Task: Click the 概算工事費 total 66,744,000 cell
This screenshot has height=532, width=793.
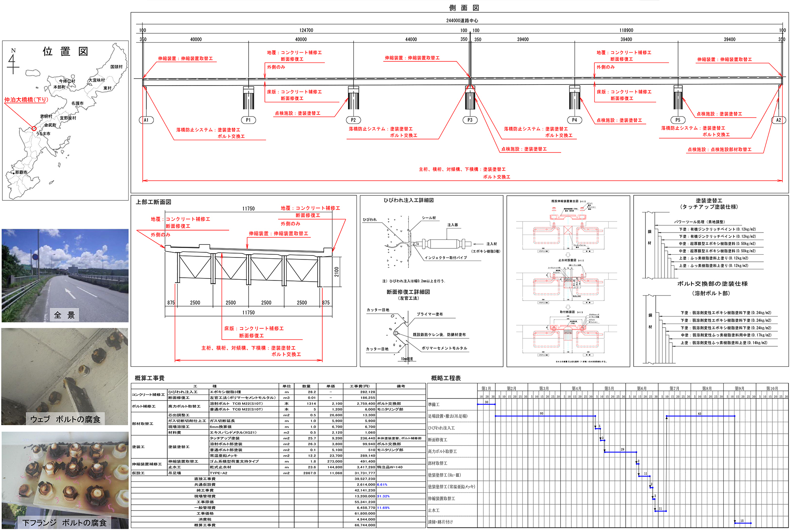Action: [365, 525]
